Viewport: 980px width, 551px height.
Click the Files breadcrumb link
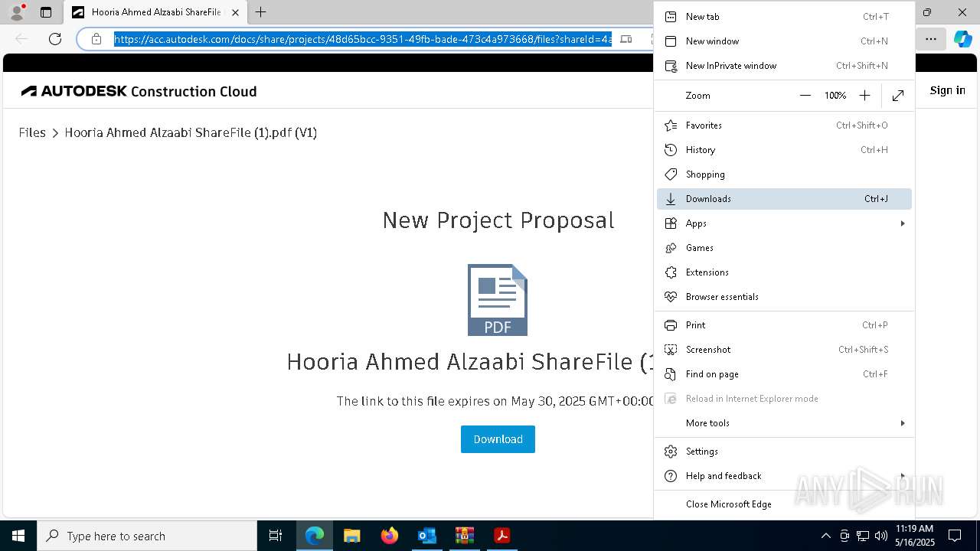[32, 132]
